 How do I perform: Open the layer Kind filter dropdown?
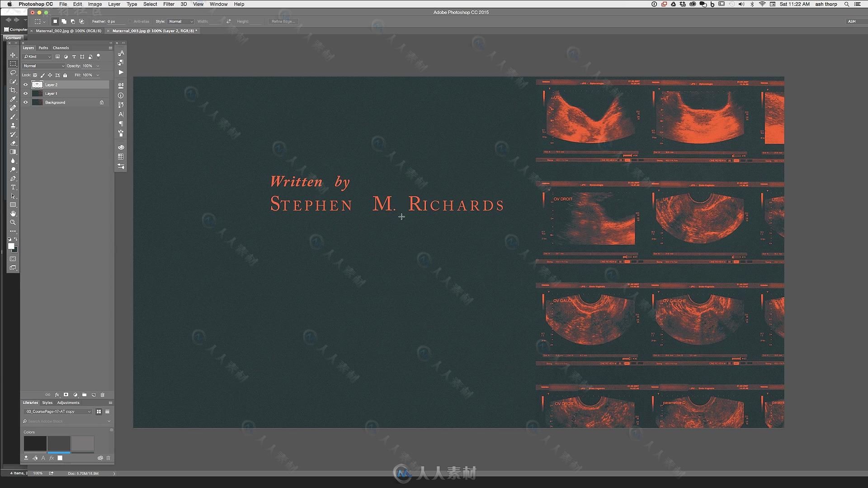click(38, 57)
